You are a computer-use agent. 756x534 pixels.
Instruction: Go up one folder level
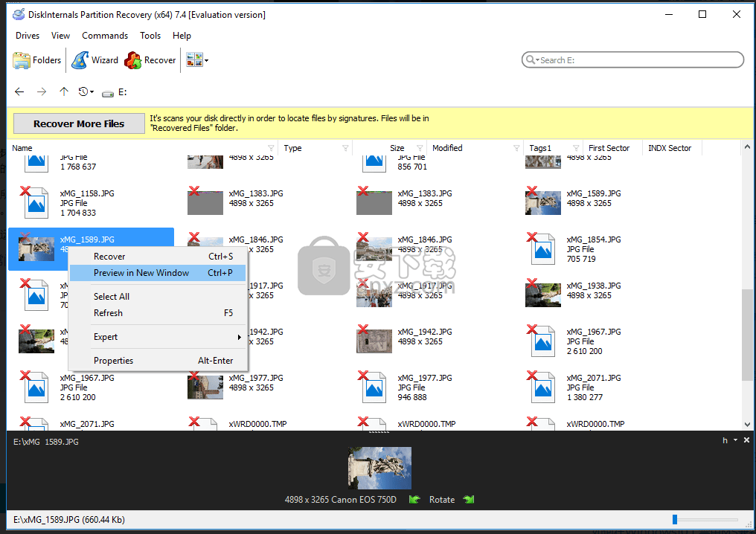pyautogui.click(x=64, y=91)
